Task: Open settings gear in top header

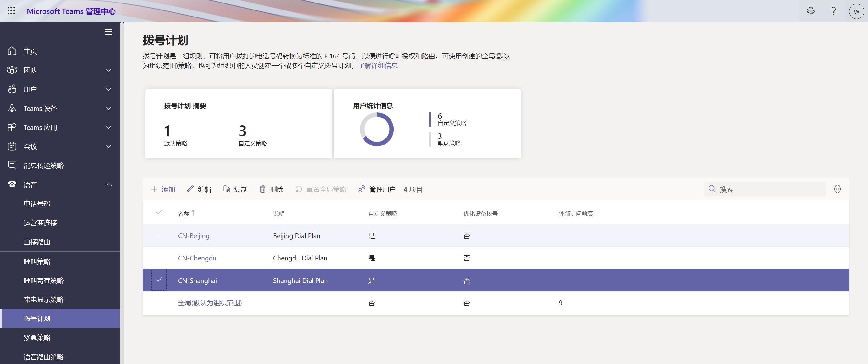Action: pos(811,11)
